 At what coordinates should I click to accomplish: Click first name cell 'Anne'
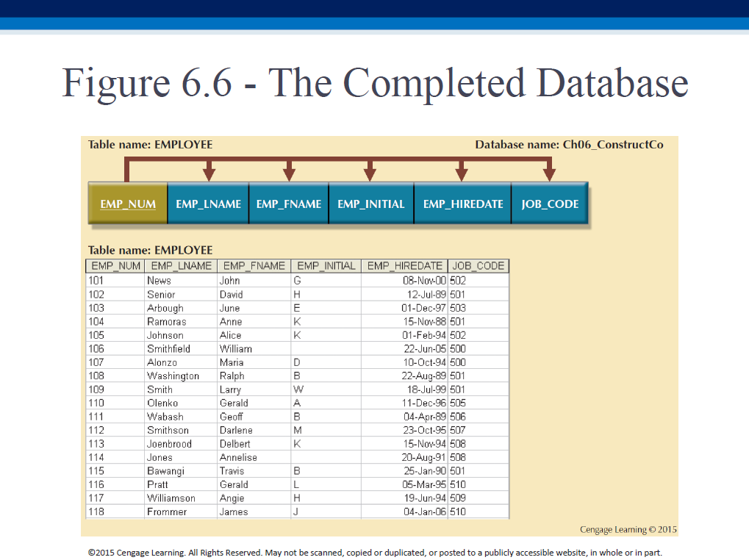coord(254,321)
